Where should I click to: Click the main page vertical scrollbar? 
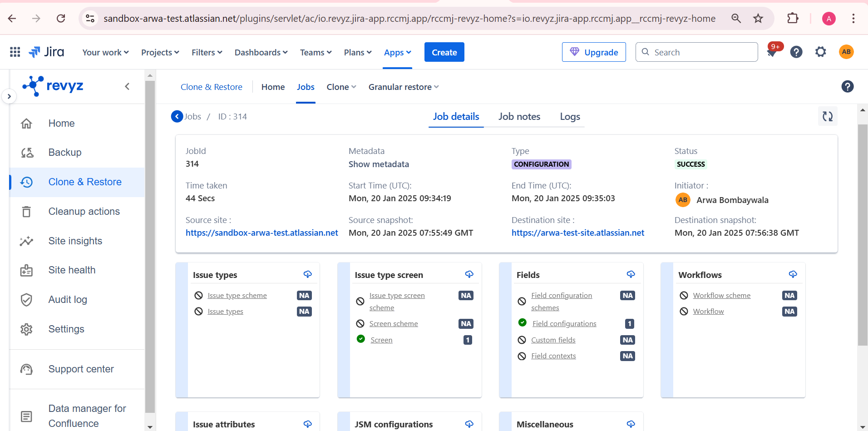(x=863, y=234)
